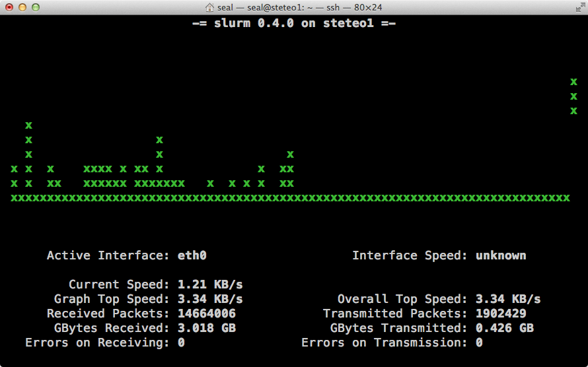Click the red close window button
Screen dimensions: 588x367
click(9, 7)
